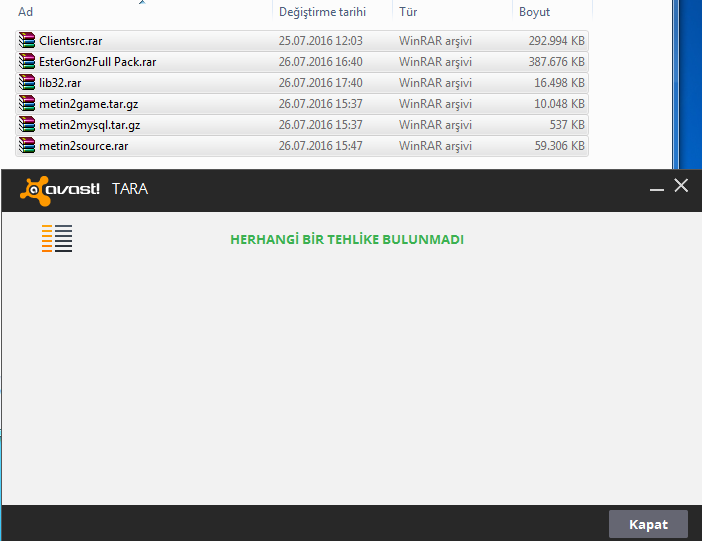
Task: Click WinRAR arşivi type of Clientsrc.rar
Action: (435, 41)
